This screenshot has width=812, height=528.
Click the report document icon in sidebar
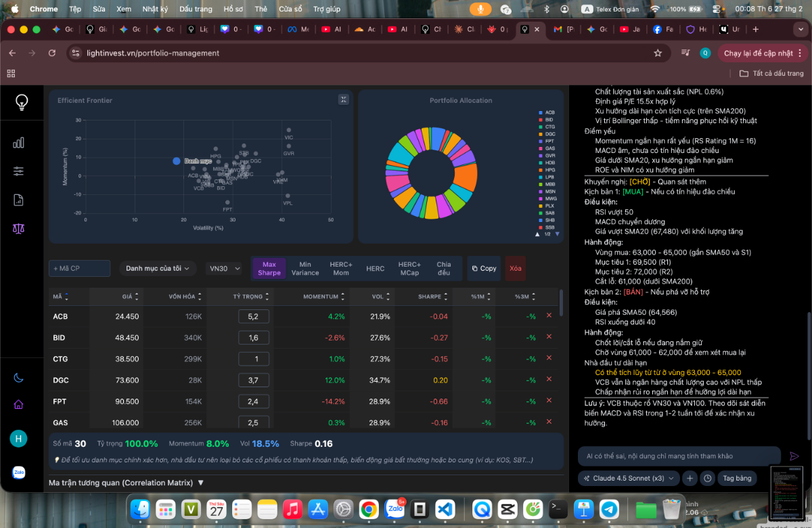pos(18,200)
